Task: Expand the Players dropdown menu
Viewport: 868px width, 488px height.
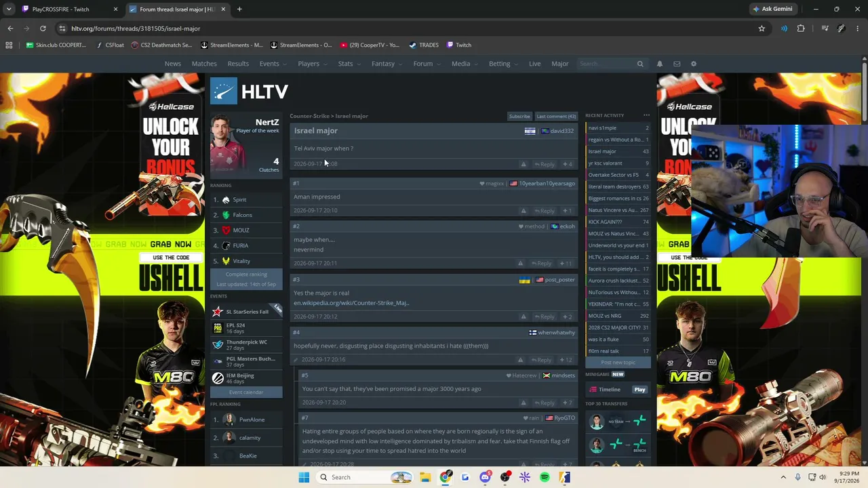Action: pos(311,64)
